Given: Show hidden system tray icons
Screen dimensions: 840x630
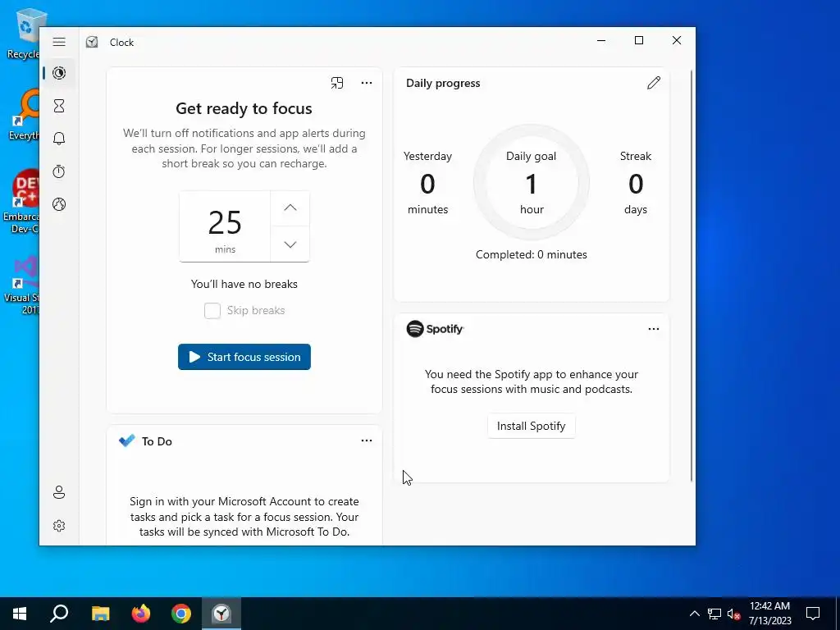Looking at the screenshot, I should (x=694, y=614).
